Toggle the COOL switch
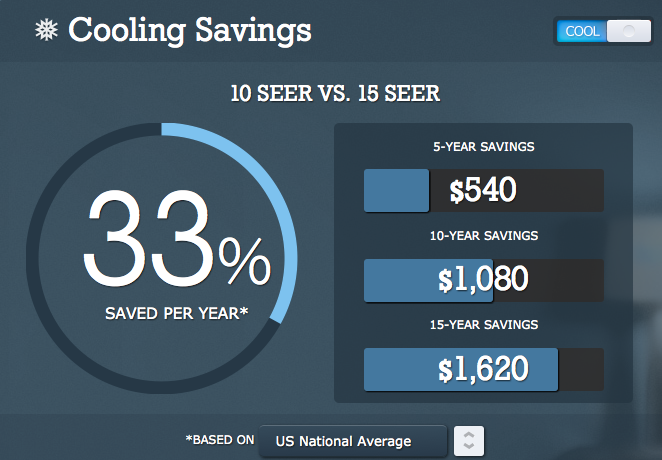This screenshot has width=662, height=460. 604,31
